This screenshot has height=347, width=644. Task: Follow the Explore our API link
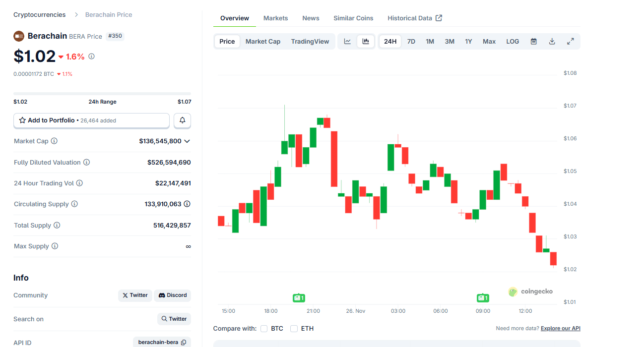coord(560,329)
